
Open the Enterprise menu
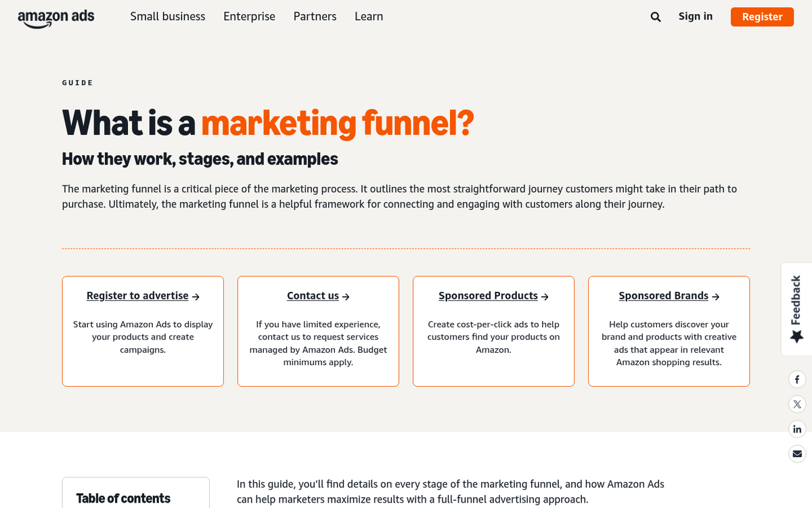[249, 16]
